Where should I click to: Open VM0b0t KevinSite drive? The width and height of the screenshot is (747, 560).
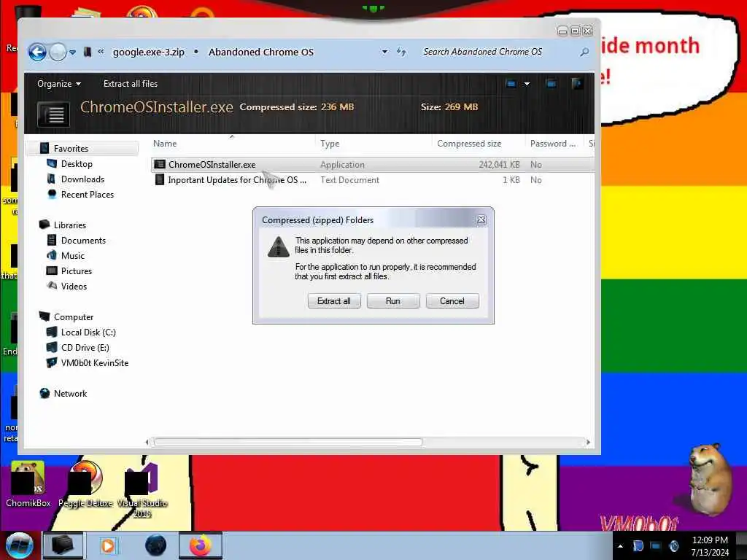pos(94,363)
